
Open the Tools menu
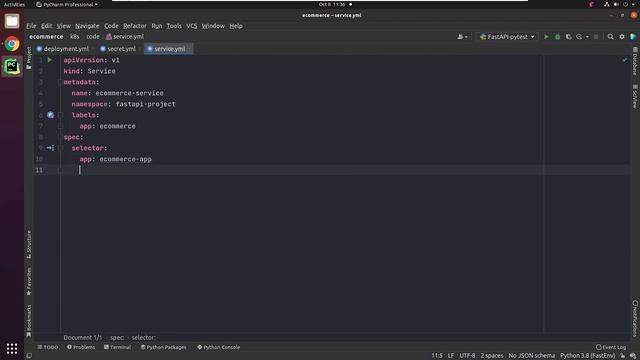click(174, 26)
